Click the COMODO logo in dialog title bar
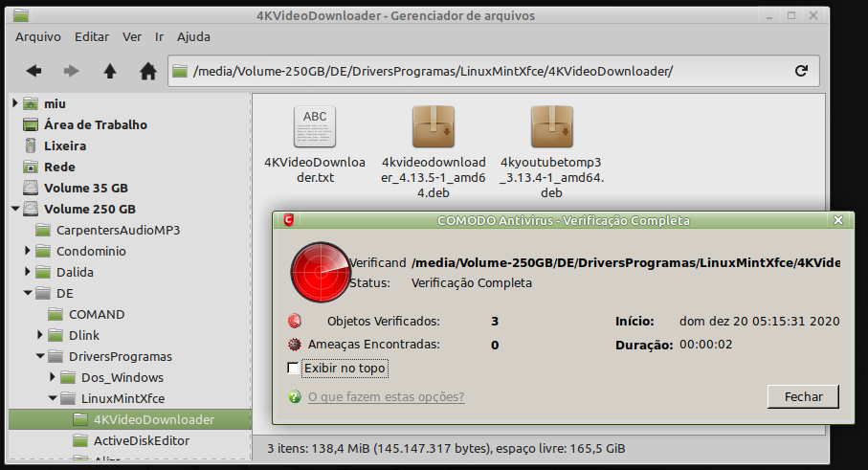Image resolution: width=868 pixels, height=470 pixels. tap(288, 220)
